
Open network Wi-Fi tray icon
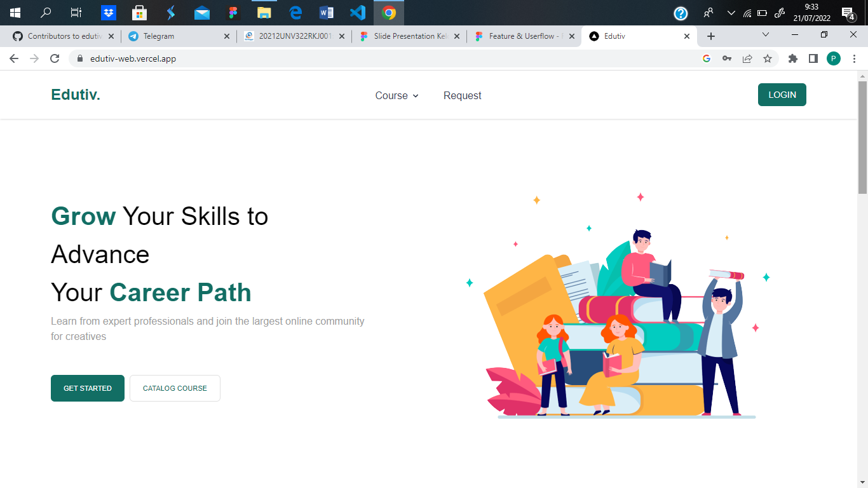coord(747,13)
